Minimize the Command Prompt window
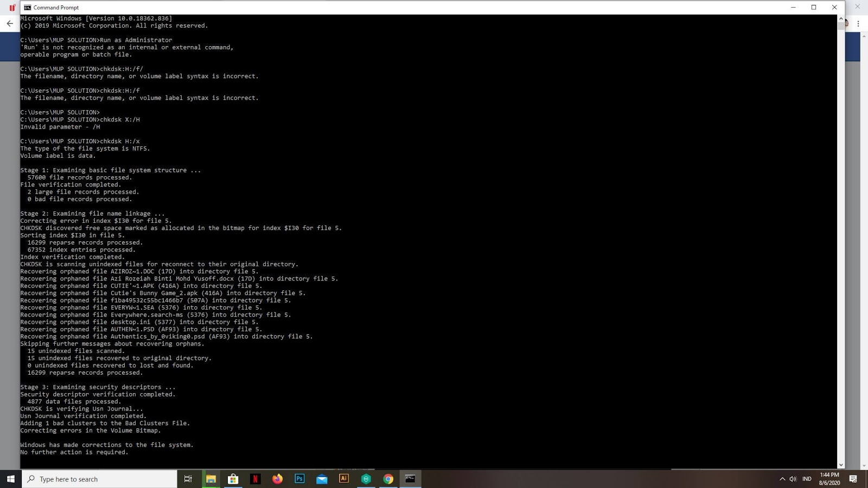 (x=793, y=8)
